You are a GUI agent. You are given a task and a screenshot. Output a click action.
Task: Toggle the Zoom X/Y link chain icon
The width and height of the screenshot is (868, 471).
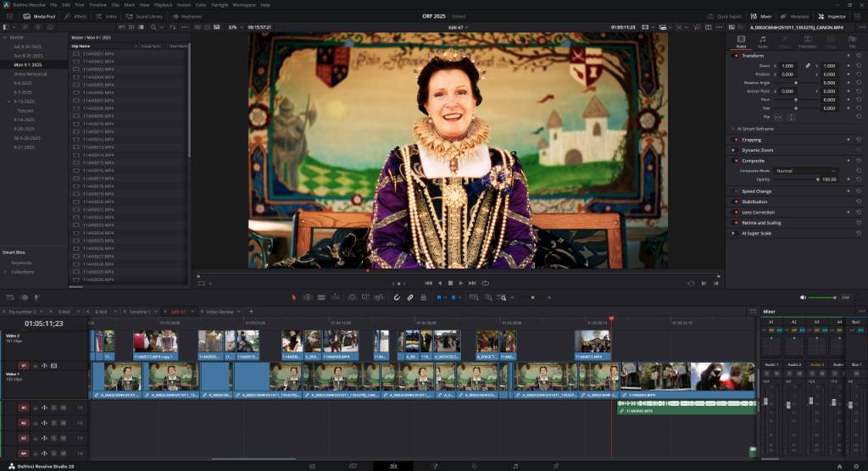[x=808, y=66]
